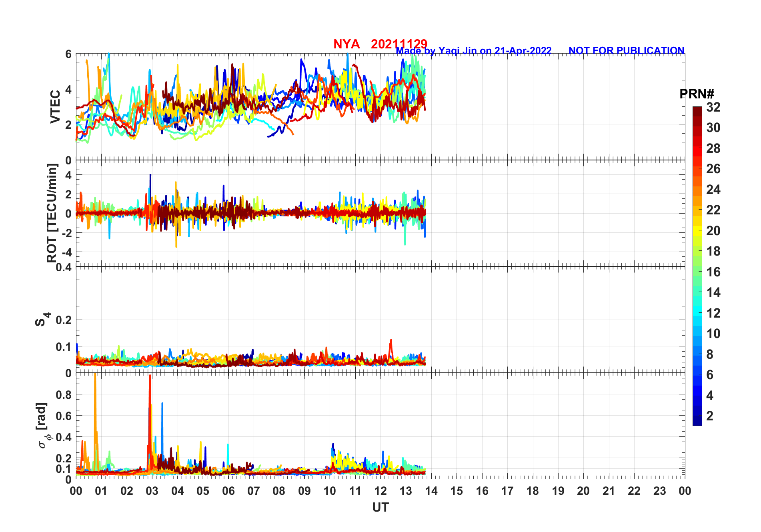Select the "21" hour tick on the UT axis
The image size is (761, 532).
[609, 491]
